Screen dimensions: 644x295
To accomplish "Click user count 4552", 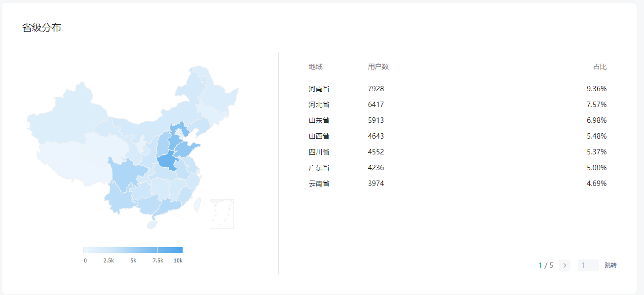I will pyautogui.click(x=376, y=152).
